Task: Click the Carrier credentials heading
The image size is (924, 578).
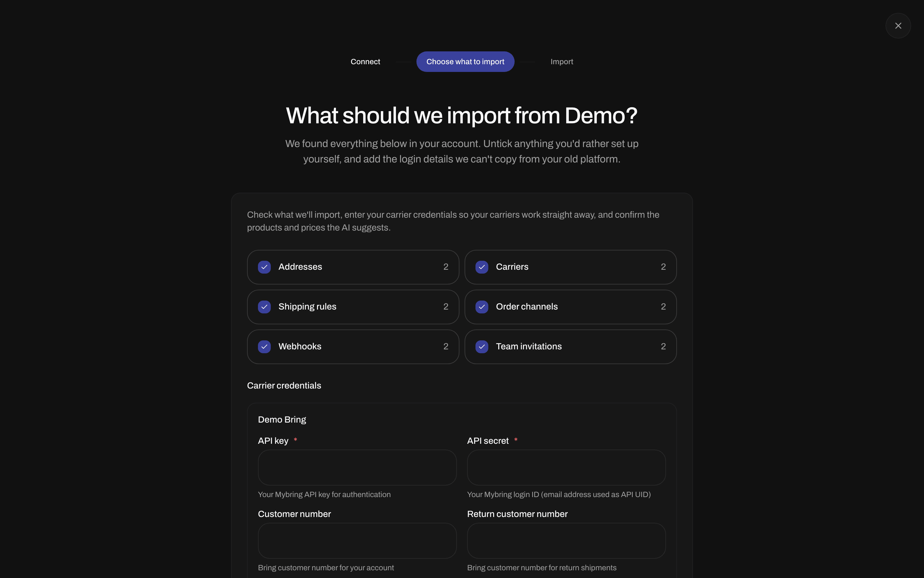Action: (x=284, y=385)
